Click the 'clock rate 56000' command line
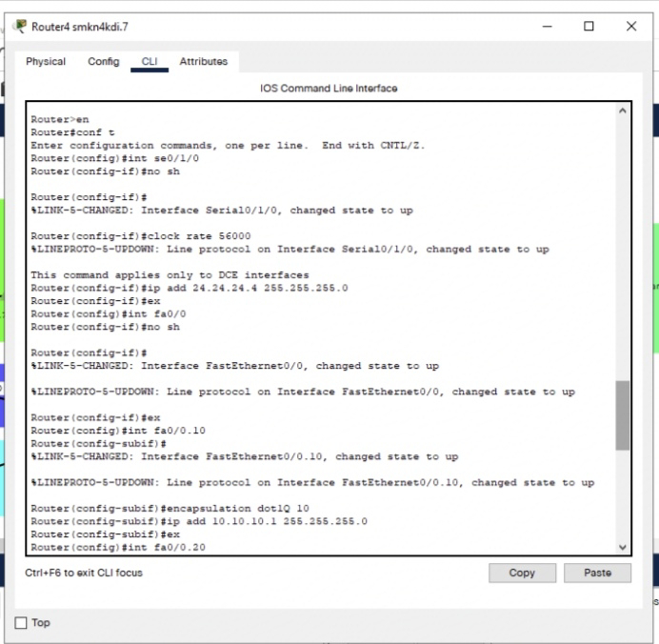Screen dimensions: 659x644 [141, 236]
